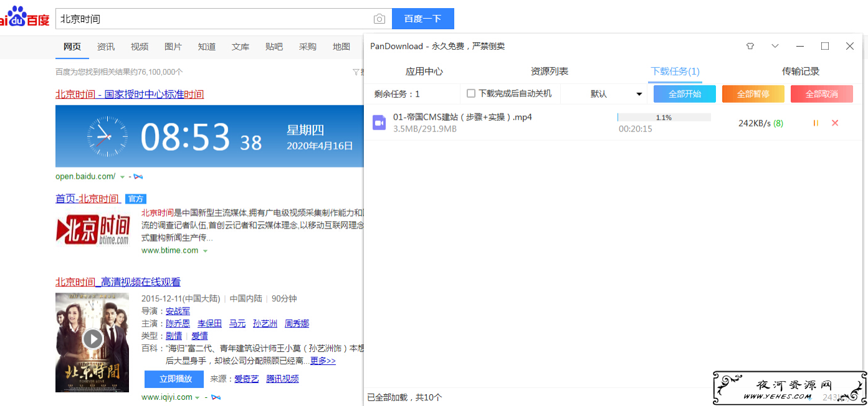Open actor 孙艺洲 link
This screenshot has height=406, width=868.
click(265, 324)
